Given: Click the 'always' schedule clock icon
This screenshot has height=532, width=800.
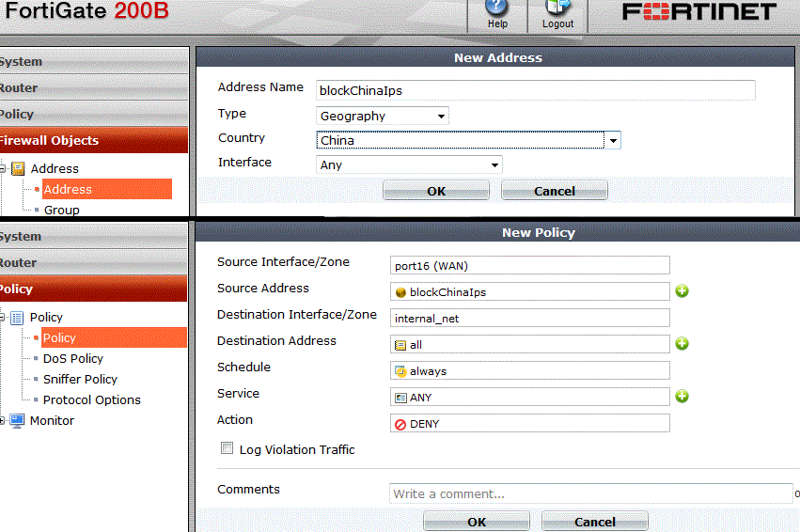Looking at the screenshot, I should (x=400, y=371).
